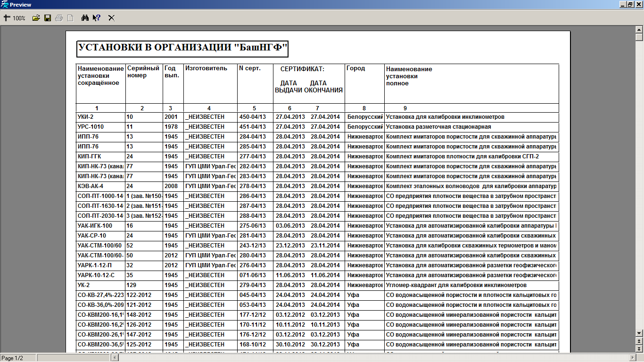644x362 pixels.
Task: Jump to previous page with double-up arrow
Action: (639, 340)
